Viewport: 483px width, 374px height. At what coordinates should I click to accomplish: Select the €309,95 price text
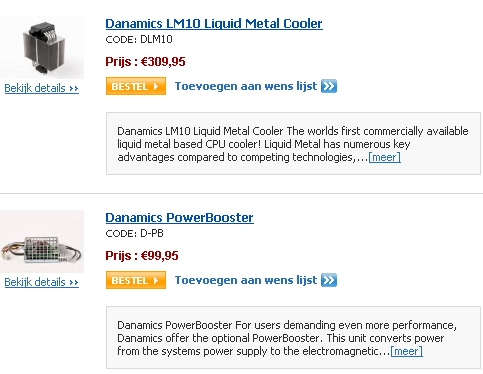pos(163,62)
